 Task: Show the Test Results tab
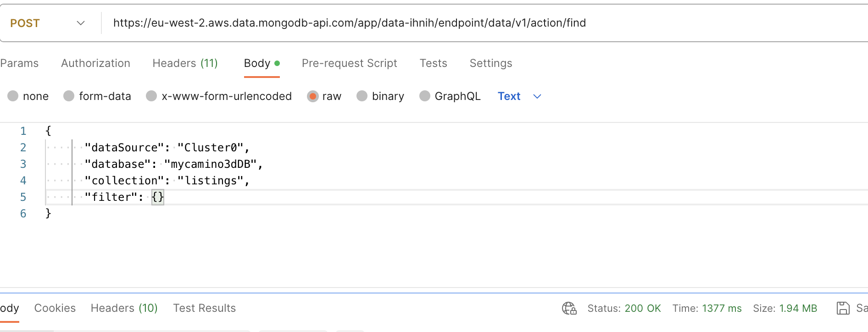(x=204, y=308)
